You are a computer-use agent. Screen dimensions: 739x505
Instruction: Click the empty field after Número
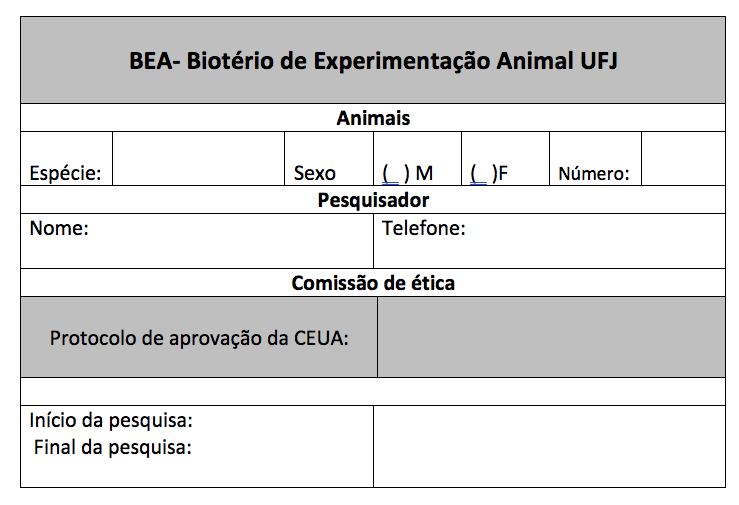[683, 159]
